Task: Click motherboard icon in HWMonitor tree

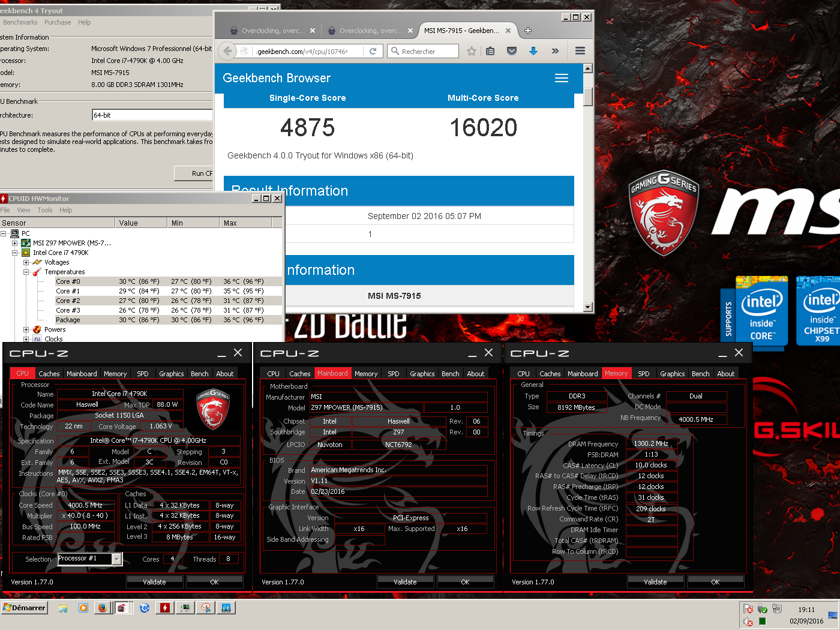Action: (26, 243)
